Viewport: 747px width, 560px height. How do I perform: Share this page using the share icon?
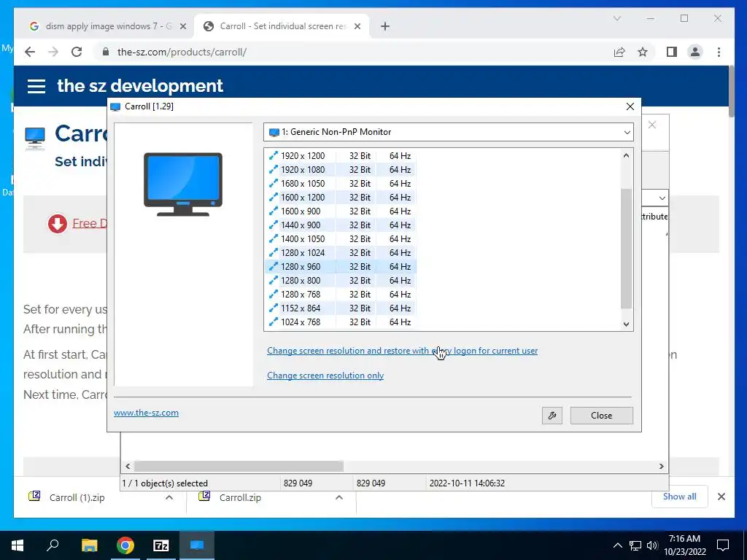(619, 52)
